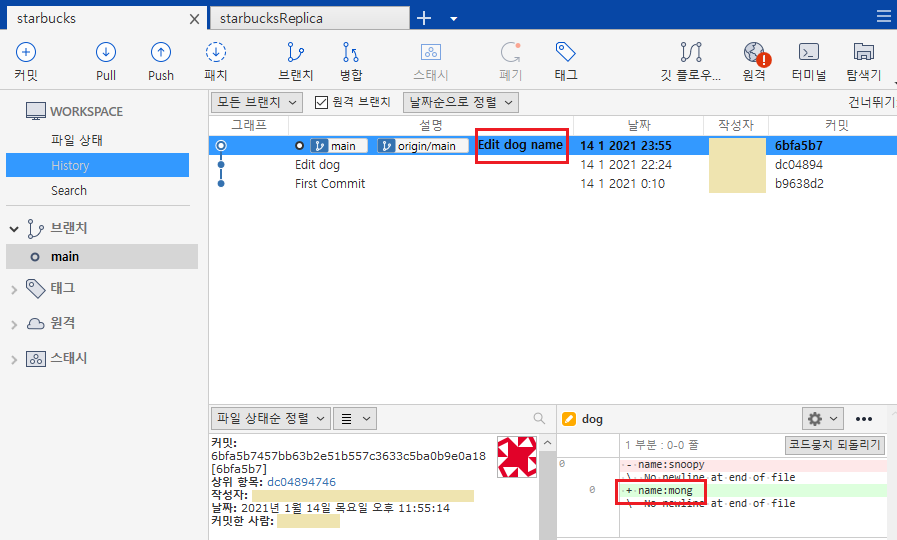Select the Edit dog commit row
This screenshot has height=540, width=897.
pyautogui.click(x=553, y=165)
